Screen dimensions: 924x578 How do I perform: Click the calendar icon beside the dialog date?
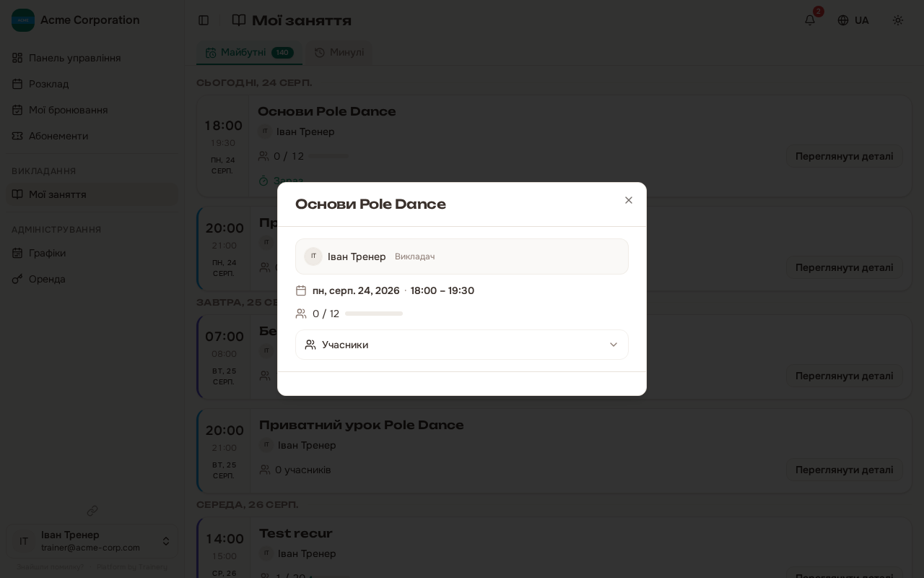coord(301,290)
